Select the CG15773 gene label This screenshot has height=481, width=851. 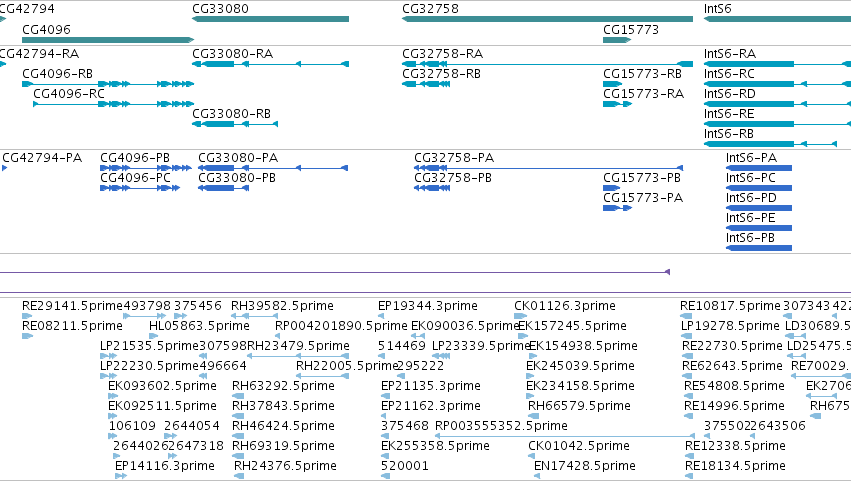click(x=631, y=29)
